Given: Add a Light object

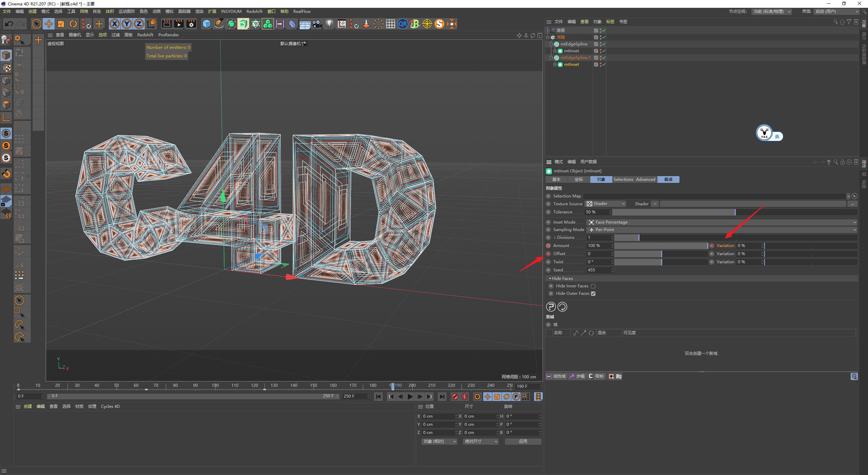Looking at the screenshot, I should (x=329, y=24).
